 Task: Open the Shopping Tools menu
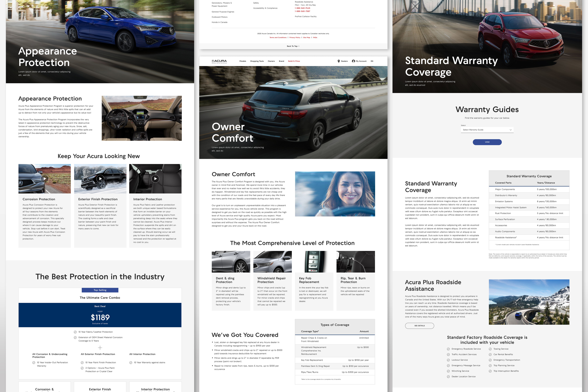(257, 61)
